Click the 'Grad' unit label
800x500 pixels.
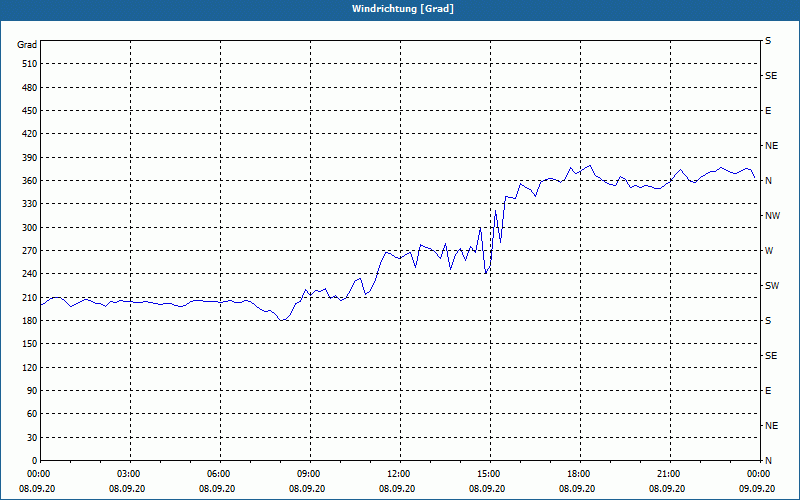[x=27, y=45]
